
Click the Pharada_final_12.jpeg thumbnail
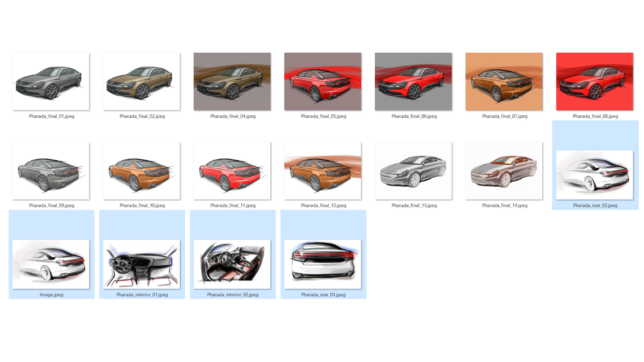(323, 171)
